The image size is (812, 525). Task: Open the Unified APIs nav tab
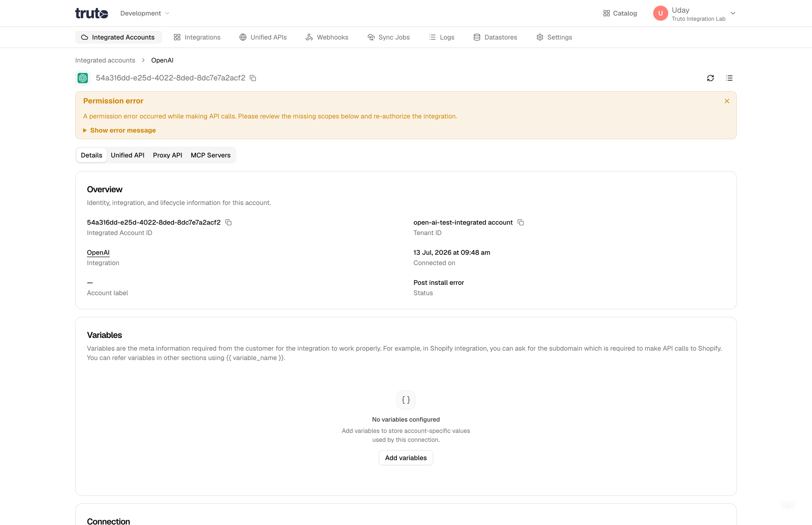(x=263, y=37)
